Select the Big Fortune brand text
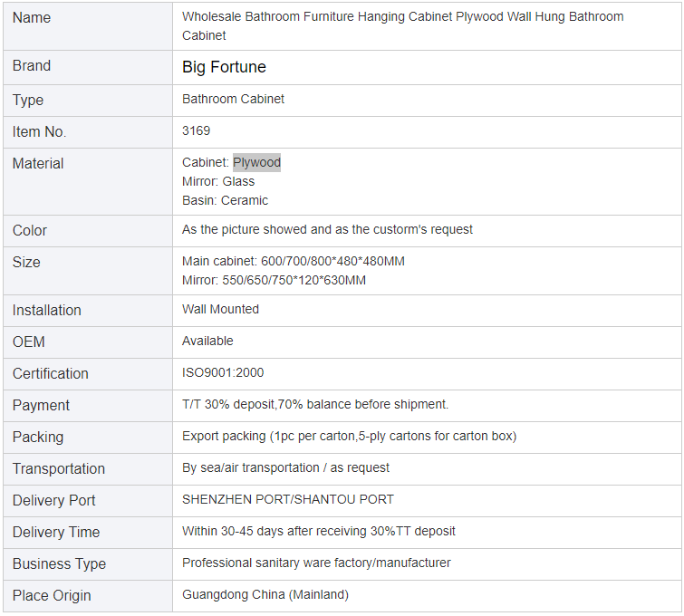 (224, 67)
